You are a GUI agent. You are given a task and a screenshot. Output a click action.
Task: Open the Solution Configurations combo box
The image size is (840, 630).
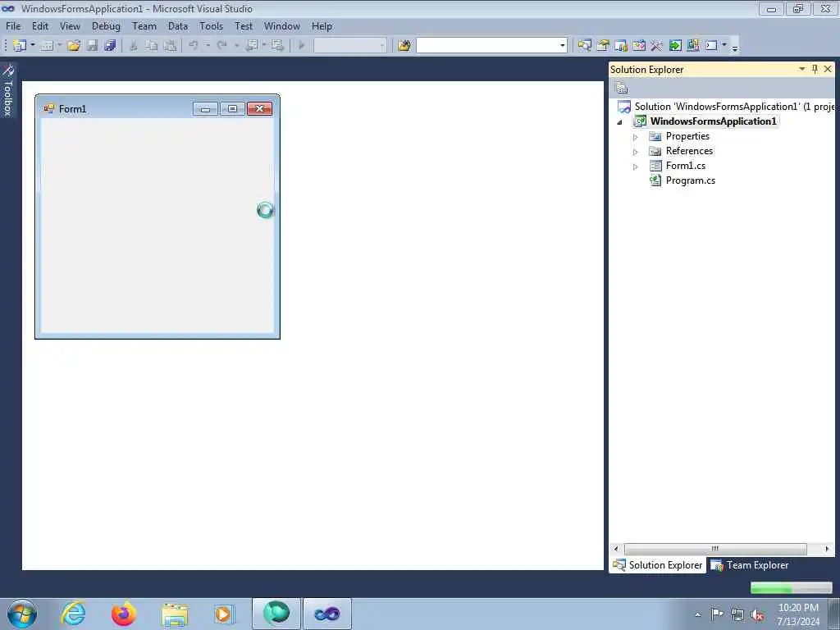pos(349,46)
